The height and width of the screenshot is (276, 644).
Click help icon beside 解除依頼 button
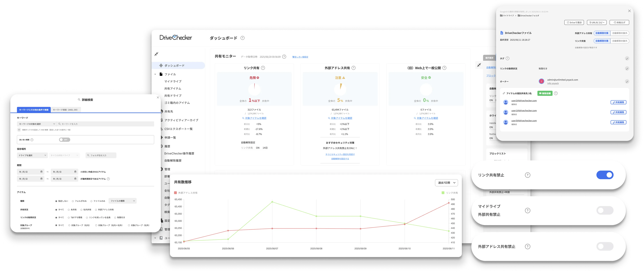(x=556, y=93)
